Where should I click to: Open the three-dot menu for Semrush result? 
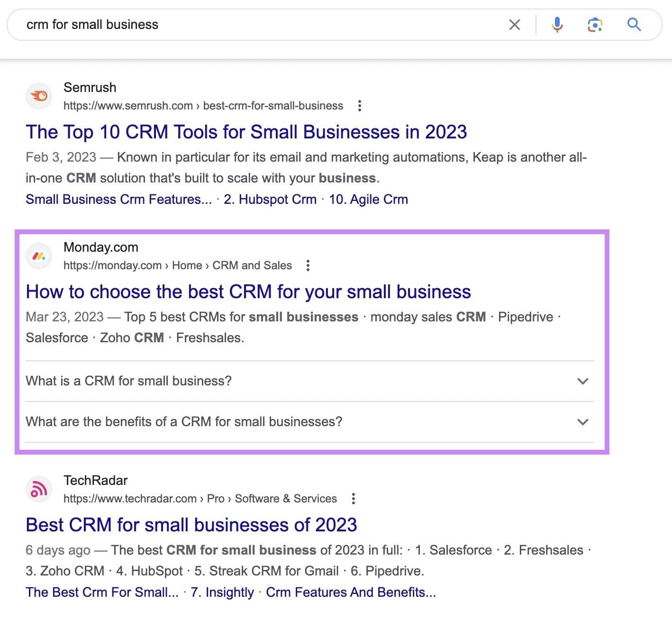(x=360, y=106)
